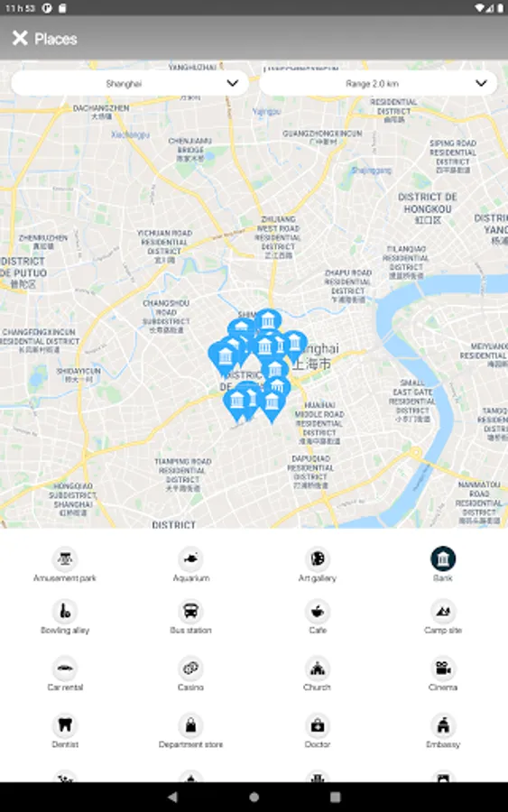The image size is (508, 812).
Task: Choose the Aquarium place category
Action: tap(190, 559)
